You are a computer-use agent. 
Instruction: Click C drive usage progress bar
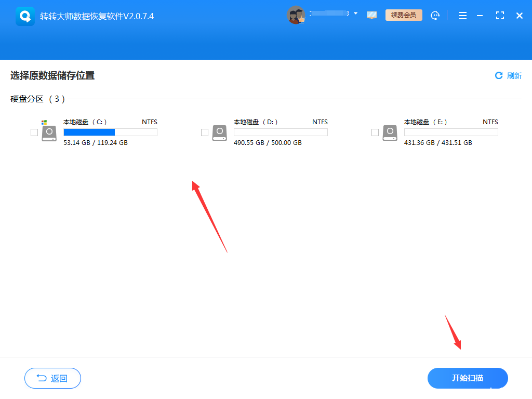(110, 132)
